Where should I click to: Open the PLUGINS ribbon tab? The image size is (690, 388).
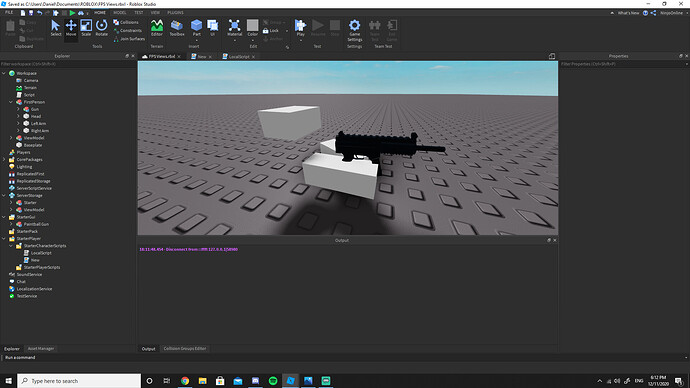pos(175,13)
